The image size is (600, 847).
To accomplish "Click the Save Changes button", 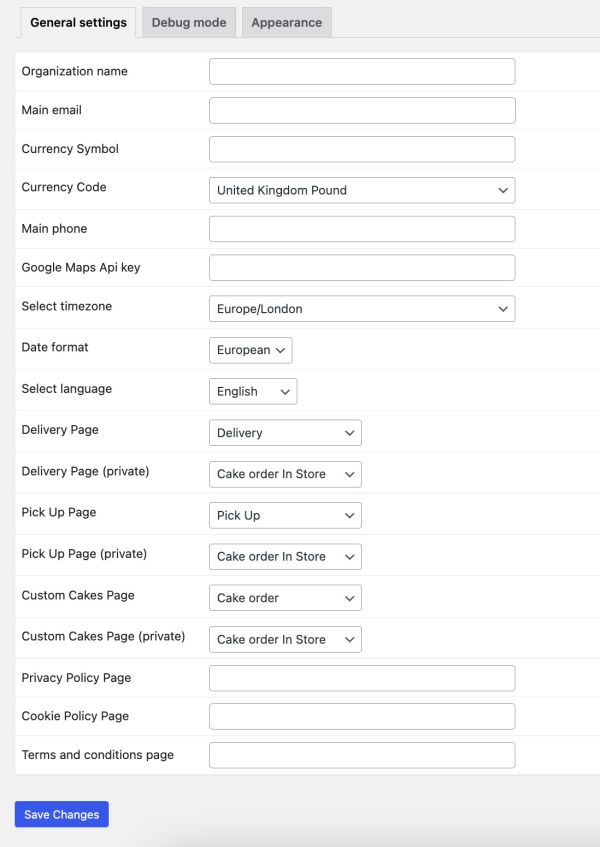I will [60, 814].
